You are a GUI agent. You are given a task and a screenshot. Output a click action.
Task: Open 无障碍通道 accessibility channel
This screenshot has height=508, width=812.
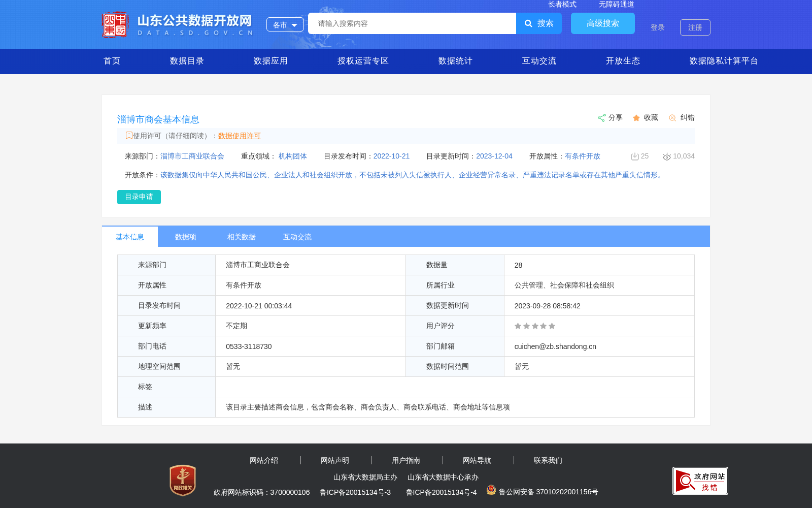pos(617,5)
